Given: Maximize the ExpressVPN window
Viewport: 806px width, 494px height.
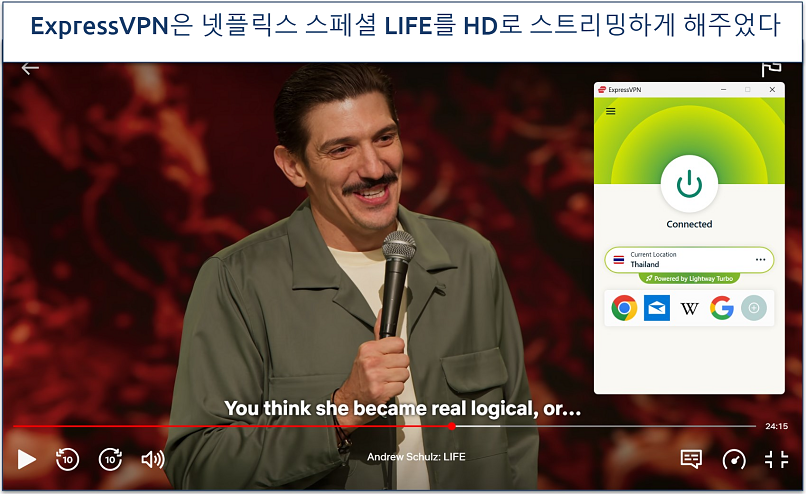Looking at the screenshot, I should tap(747, 89).
